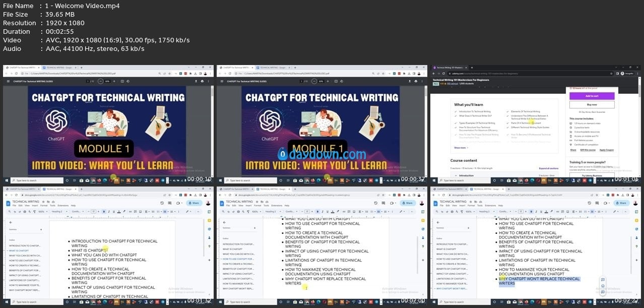Open a new browser tab in 00:00:10 frame

click(x=82, y=68)
